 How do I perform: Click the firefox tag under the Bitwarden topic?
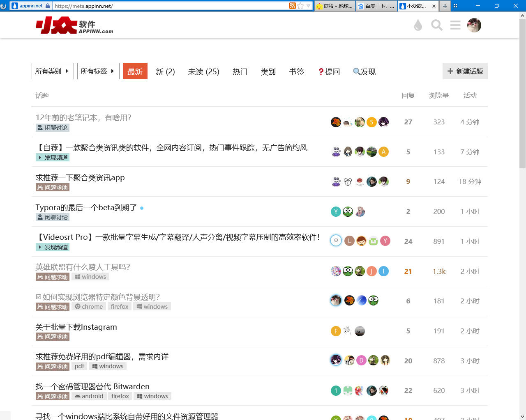tap(120, 396)
